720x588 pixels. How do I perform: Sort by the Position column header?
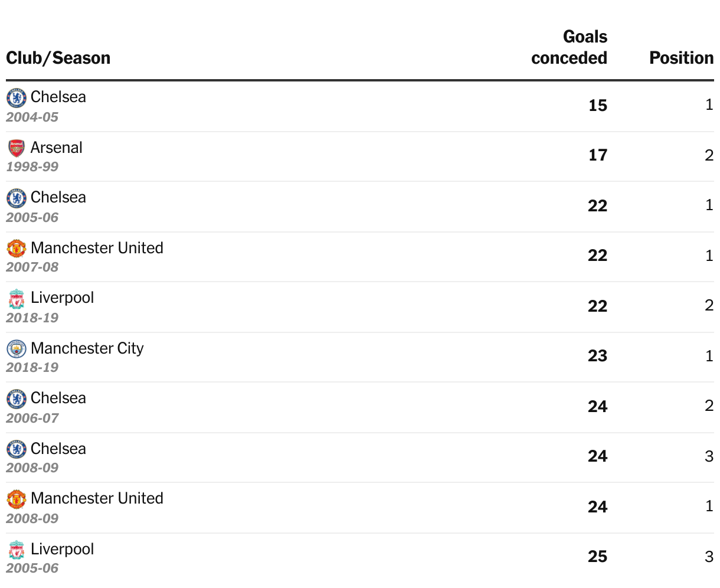point(681,58)
